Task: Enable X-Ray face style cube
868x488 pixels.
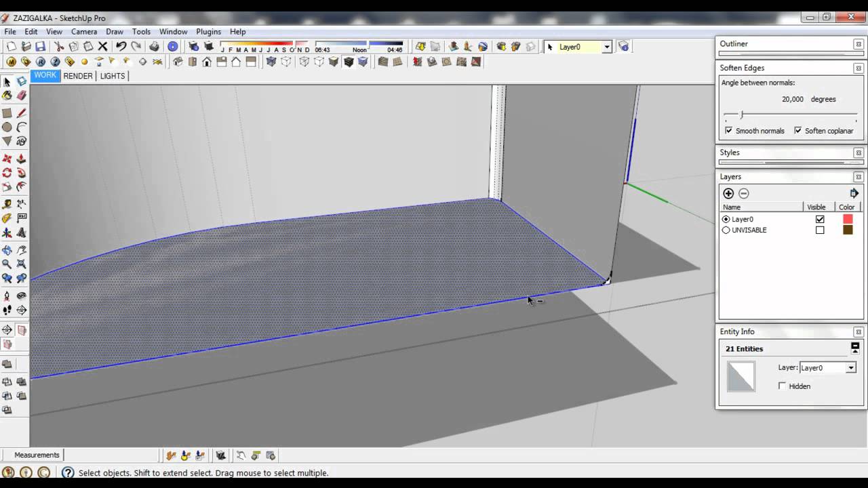Action: click(271, 62)
